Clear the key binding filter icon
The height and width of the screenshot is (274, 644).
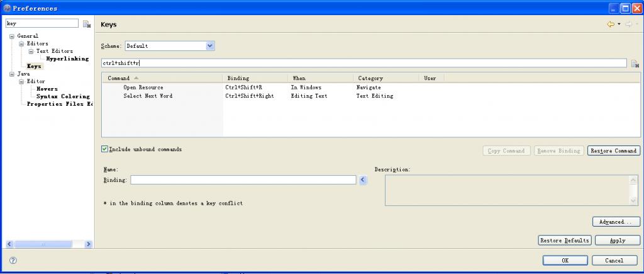point(635,64)
